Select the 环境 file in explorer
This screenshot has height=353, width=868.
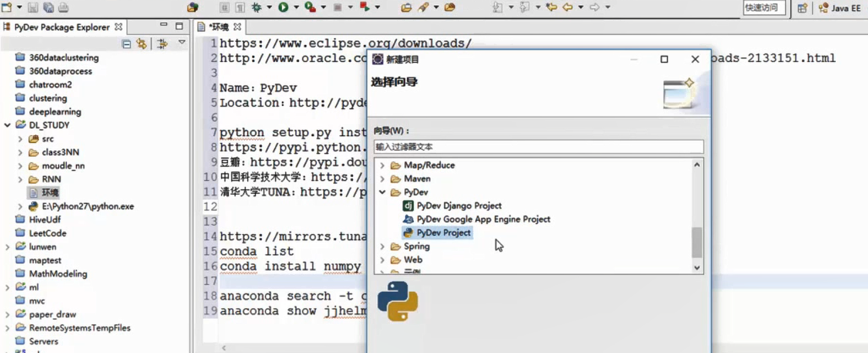(x=44, y=193)
